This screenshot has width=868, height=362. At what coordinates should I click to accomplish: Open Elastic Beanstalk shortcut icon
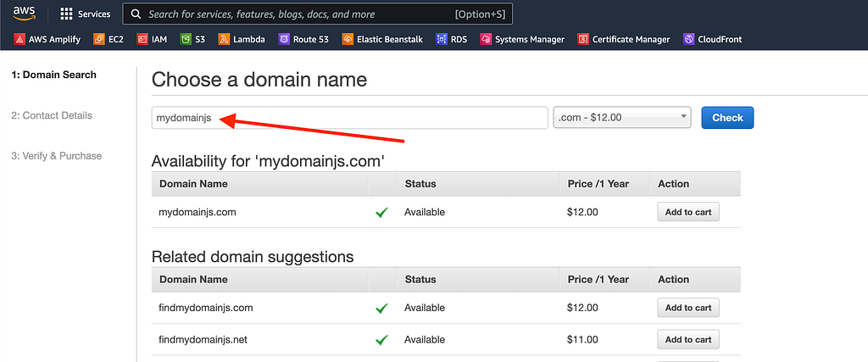[348, 39]
